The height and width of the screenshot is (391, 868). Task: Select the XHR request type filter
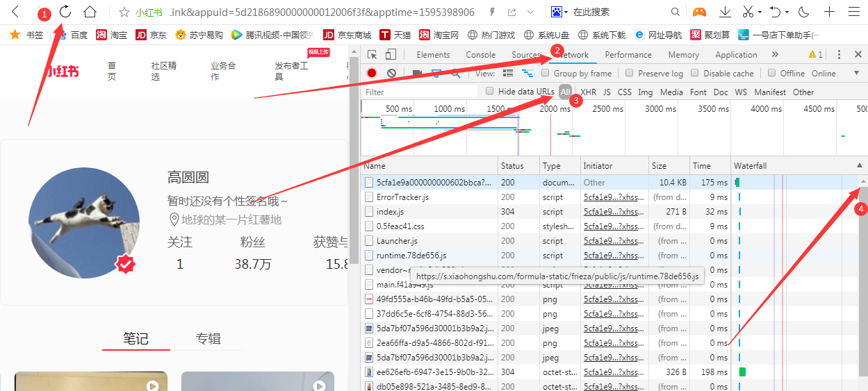[588, 92]
